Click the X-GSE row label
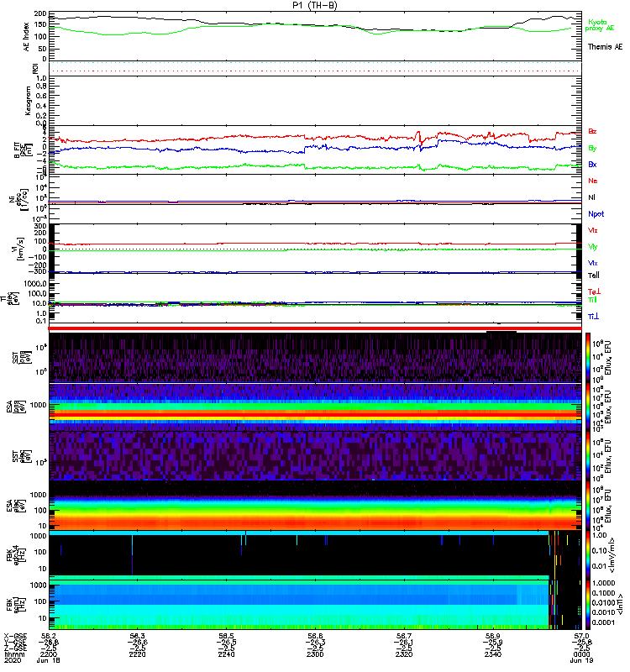This screenshot has width=630, height=672. click(x=15, y=636)
